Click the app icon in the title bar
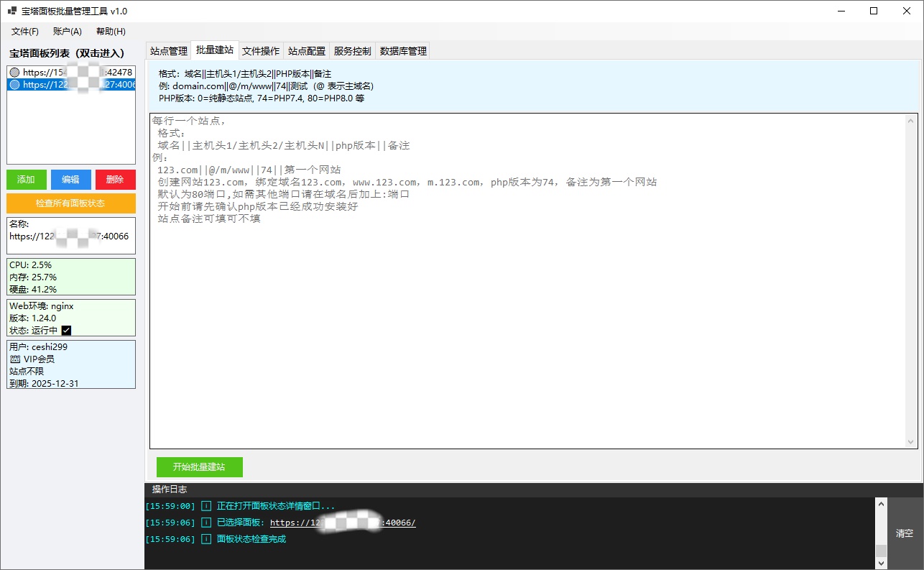This screenshot has height=570, width=924. [x=11, y=11]
